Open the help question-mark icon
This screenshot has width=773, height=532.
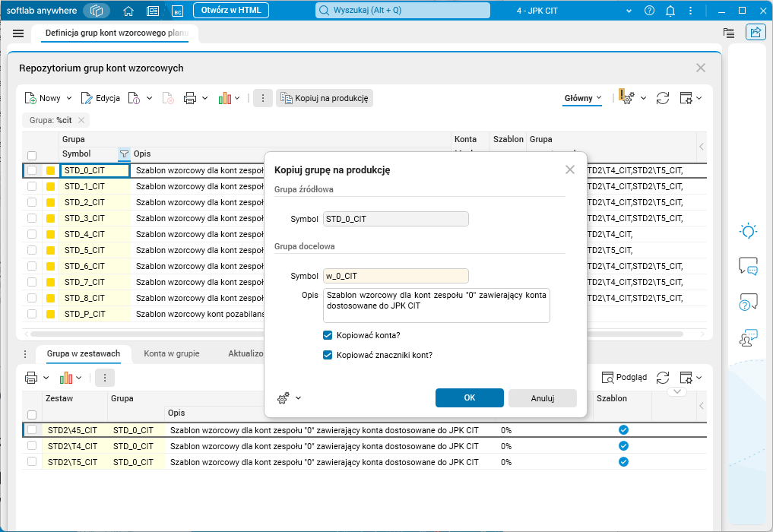[x=649, y=11]
